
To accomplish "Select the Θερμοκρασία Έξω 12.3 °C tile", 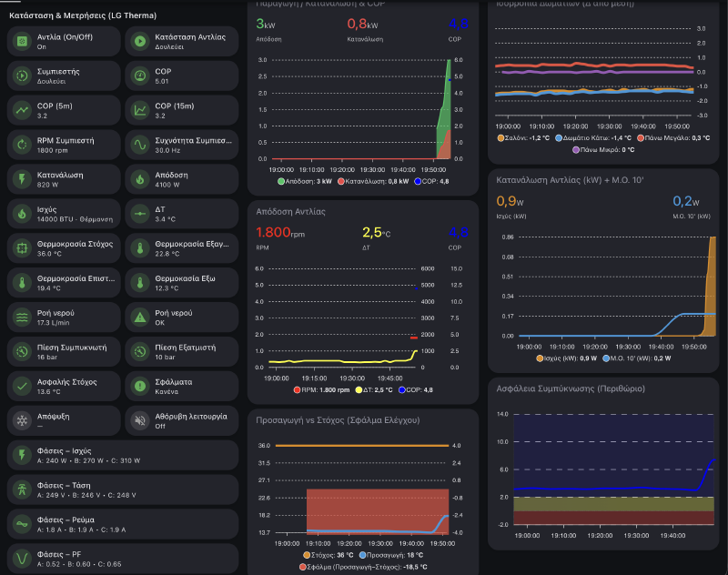I will pyautogui.click(x=182, y=283).
